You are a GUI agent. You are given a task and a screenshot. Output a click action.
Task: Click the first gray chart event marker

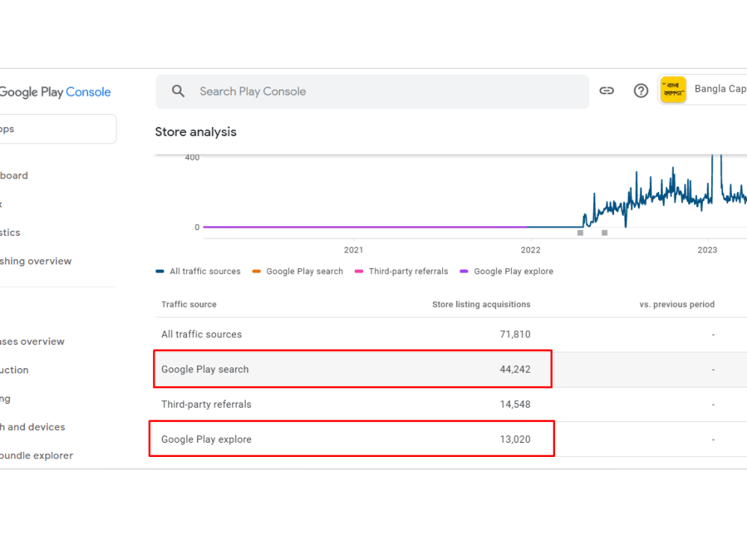580,233
